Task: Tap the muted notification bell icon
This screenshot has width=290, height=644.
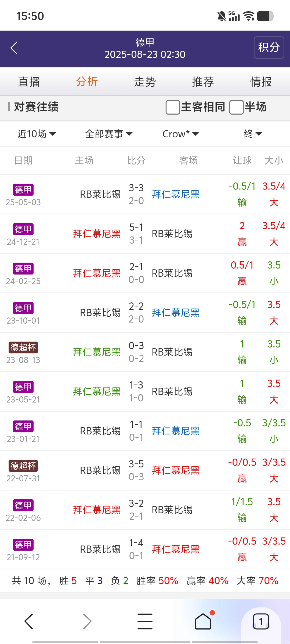Action: click(x=222, y=16)
